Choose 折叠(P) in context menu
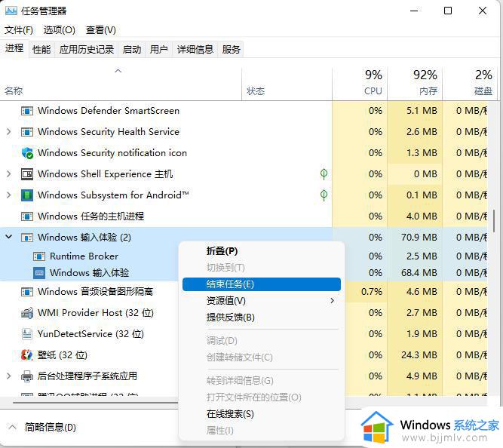Screen dimensions: 503x448 tap(262, 251)
